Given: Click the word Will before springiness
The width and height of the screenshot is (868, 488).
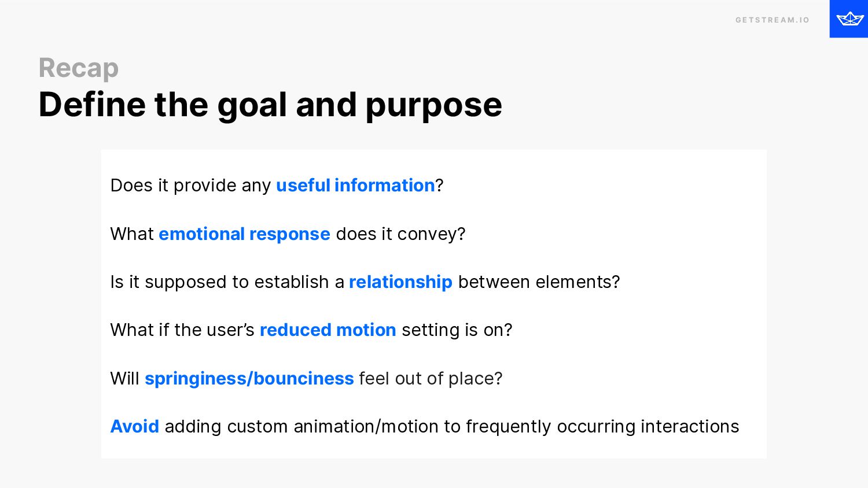Looking at the screenshot, I should (125, 379).
